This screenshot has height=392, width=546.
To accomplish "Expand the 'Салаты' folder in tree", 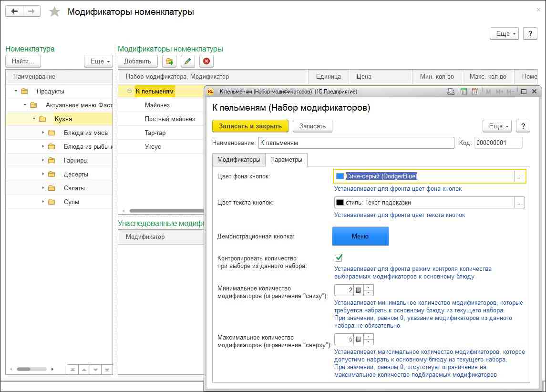I will [42, 188].
